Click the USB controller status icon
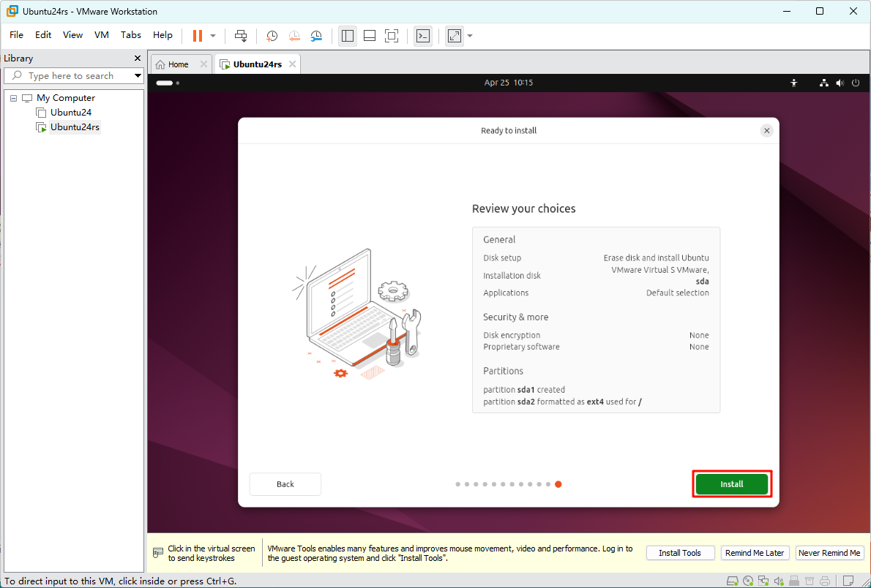 pos(794,581)
